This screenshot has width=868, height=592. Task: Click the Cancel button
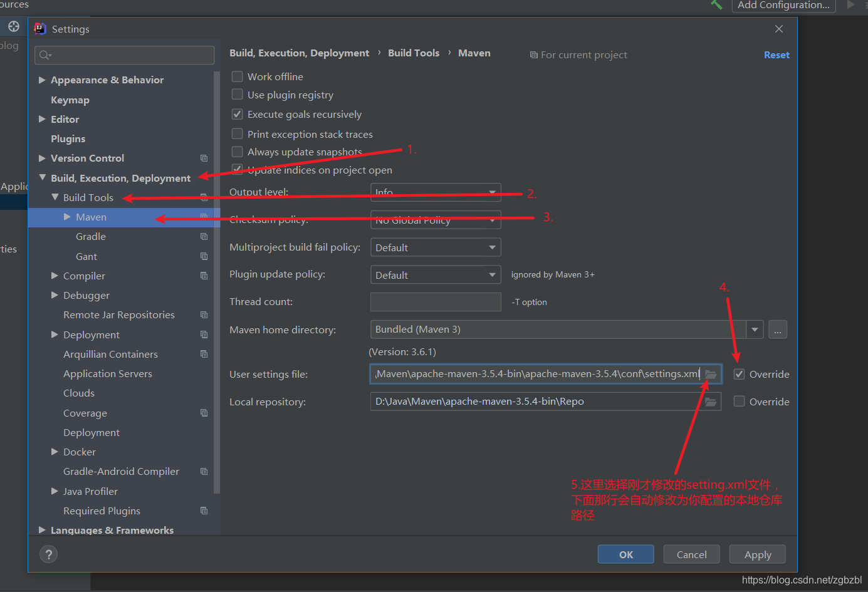[x=692, y=554]
